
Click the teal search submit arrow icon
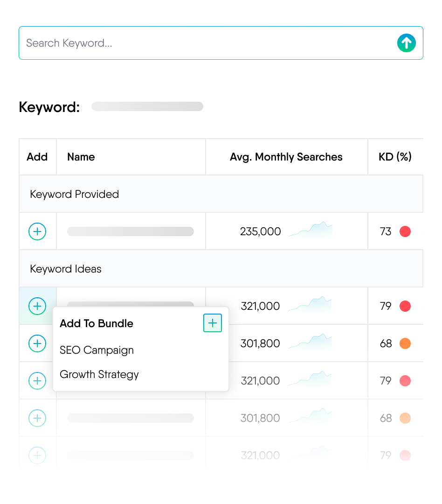pyautogui.click(x=406, y=42)
